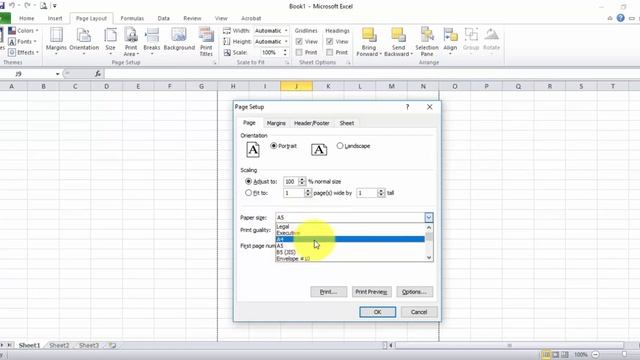Switch to Page Break Preview in status bar

coord(565,354)
